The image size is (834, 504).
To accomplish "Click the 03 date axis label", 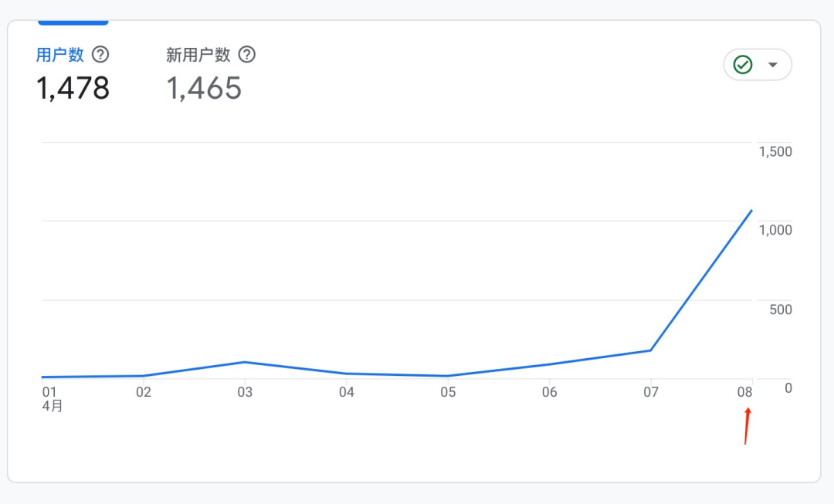I will click(x=245, y=392).
